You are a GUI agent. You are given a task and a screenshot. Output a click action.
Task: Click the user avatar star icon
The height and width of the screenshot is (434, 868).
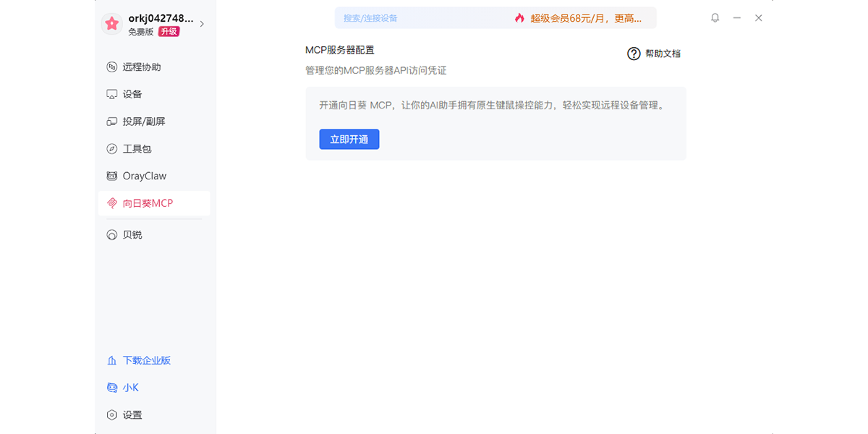click(x=111, y=24)
